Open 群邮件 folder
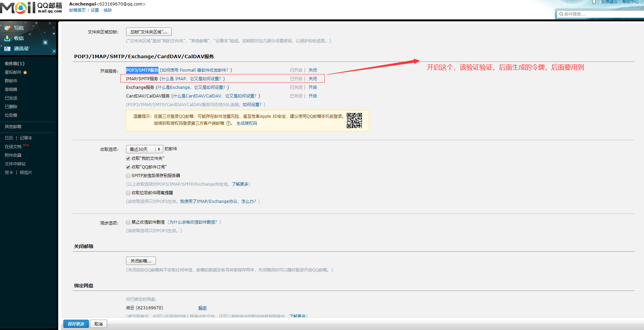The image size is (644, 330). (x=11, y=81)
